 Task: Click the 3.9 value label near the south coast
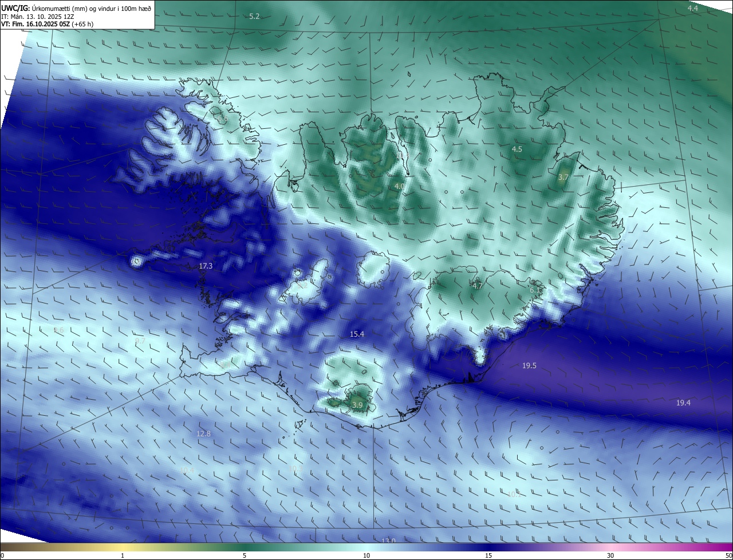[357, 405]
